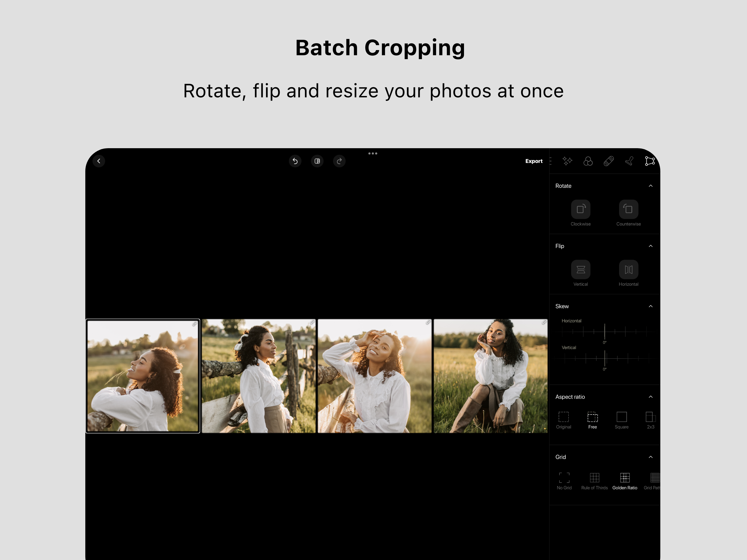The image size is (747, 560).
Task: Flip photos horizontally
Action: coord(628,269)
